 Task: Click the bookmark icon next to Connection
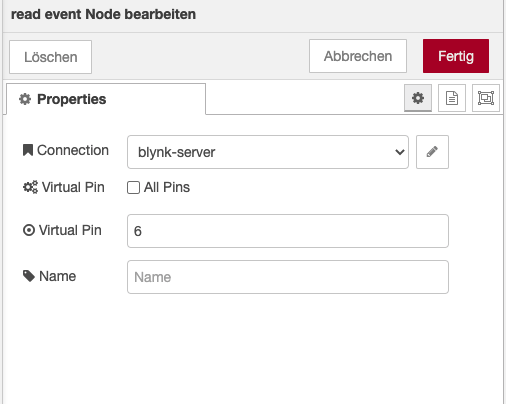click(28, 150)
